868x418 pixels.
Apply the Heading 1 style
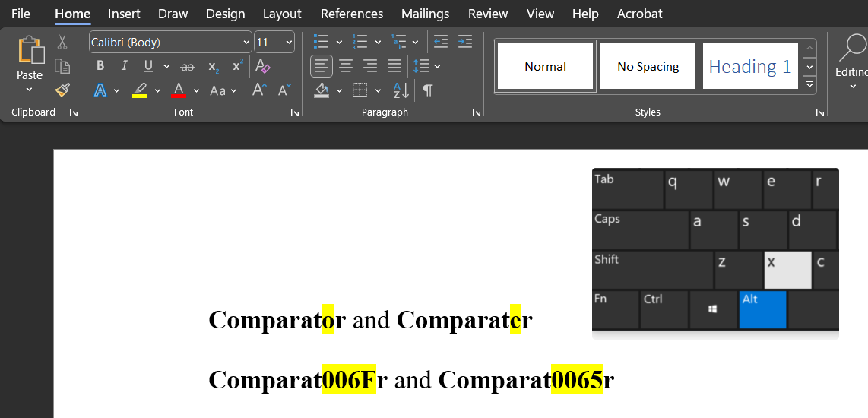click(749, 66)
